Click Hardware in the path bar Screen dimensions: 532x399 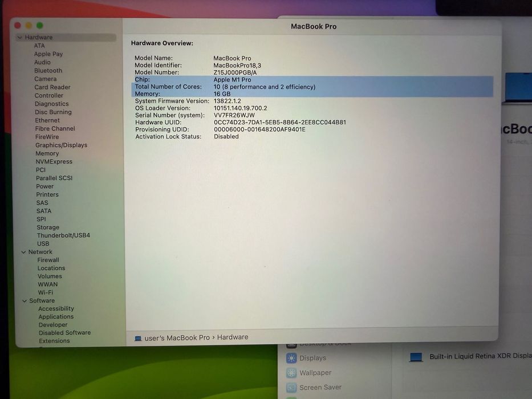(x=233, y=337)
